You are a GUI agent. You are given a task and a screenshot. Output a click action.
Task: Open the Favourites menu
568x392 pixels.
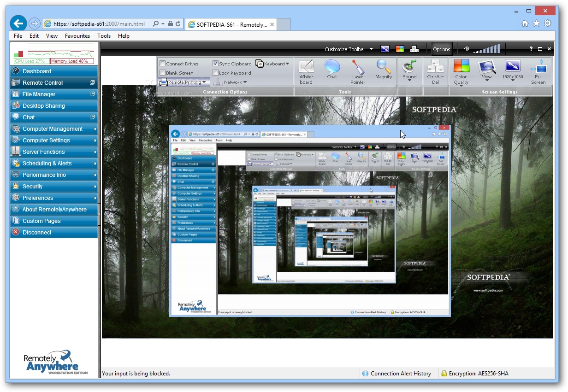tap(77, 36)
